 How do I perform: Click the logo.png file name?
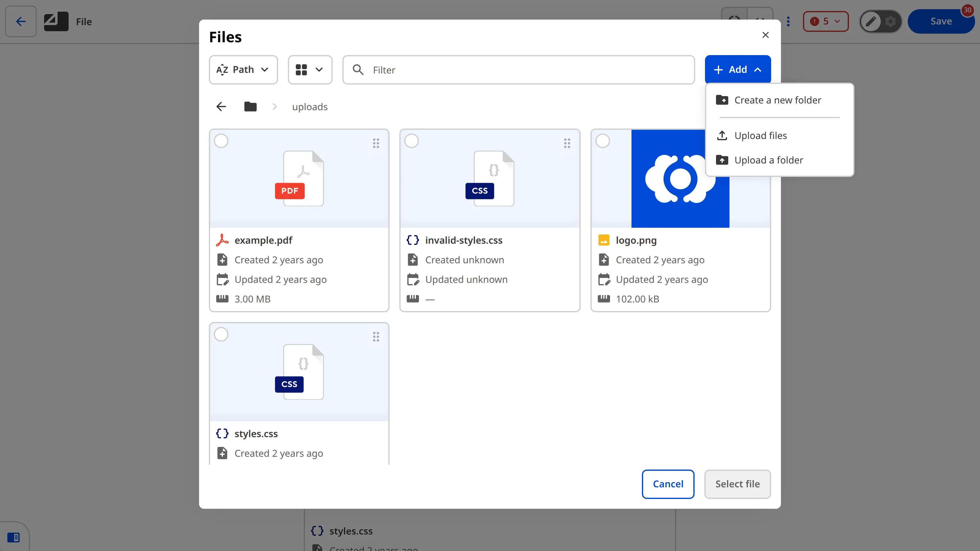(636, 240)
